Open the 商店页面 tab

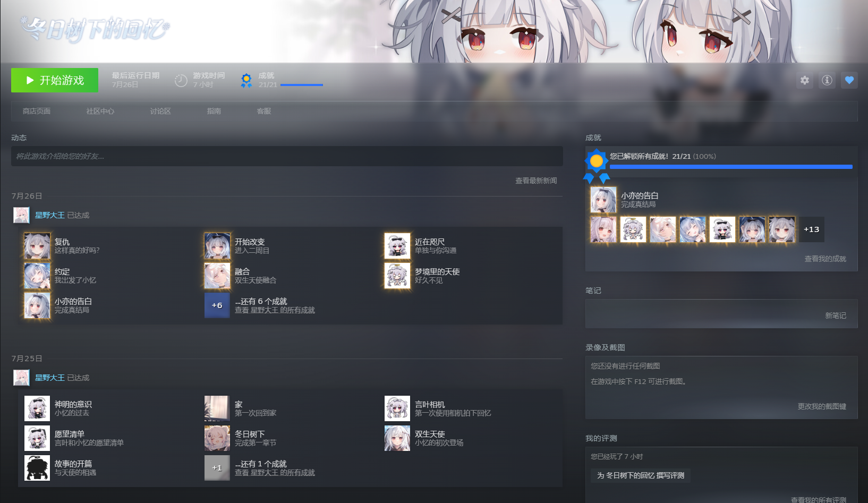click(x=37, y=111)
